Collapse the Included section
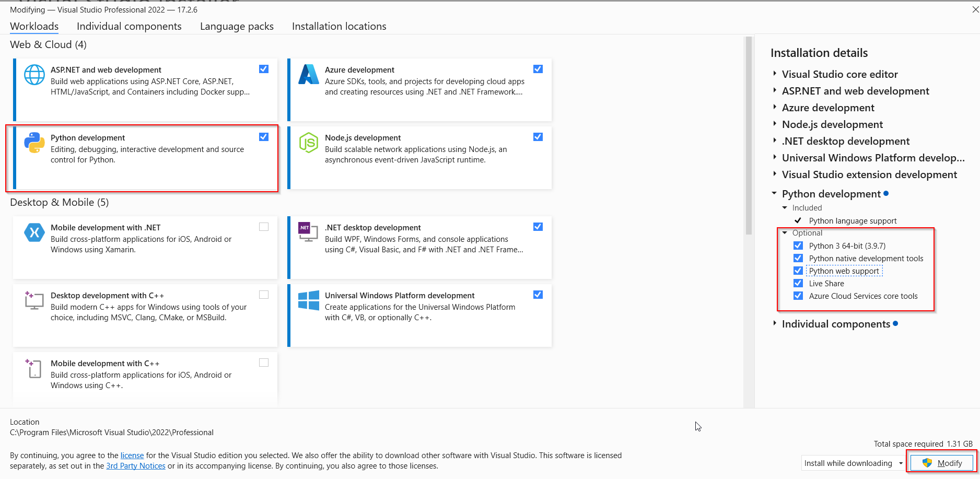Screen dimensions: 980x479 point(785,208)
